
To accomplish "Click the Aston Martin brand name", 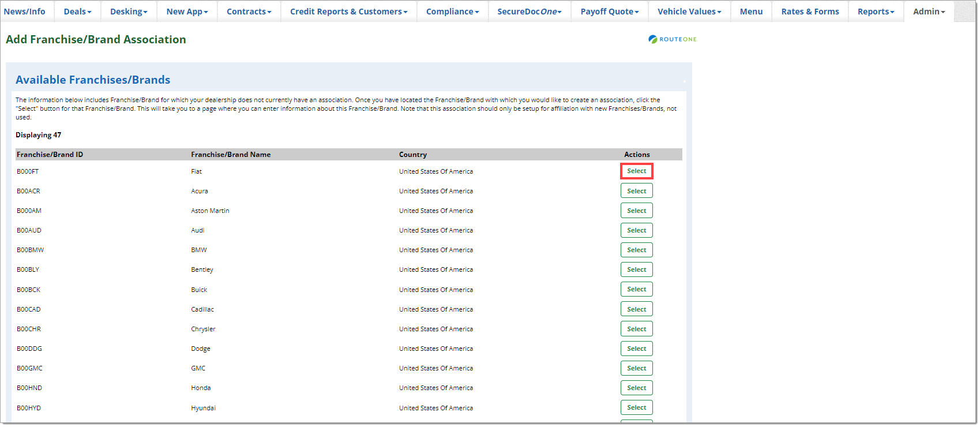I will coord(210,211).
